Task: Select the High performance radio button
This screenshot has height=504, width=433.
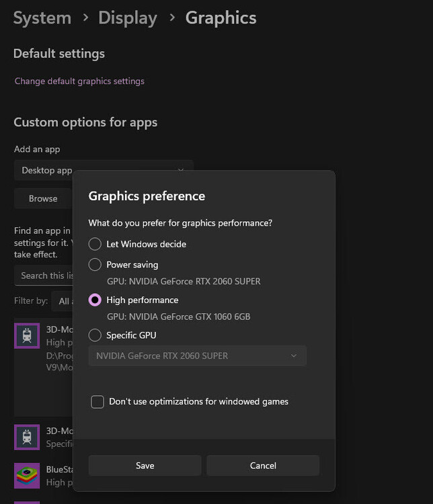Action: point(95,300)
